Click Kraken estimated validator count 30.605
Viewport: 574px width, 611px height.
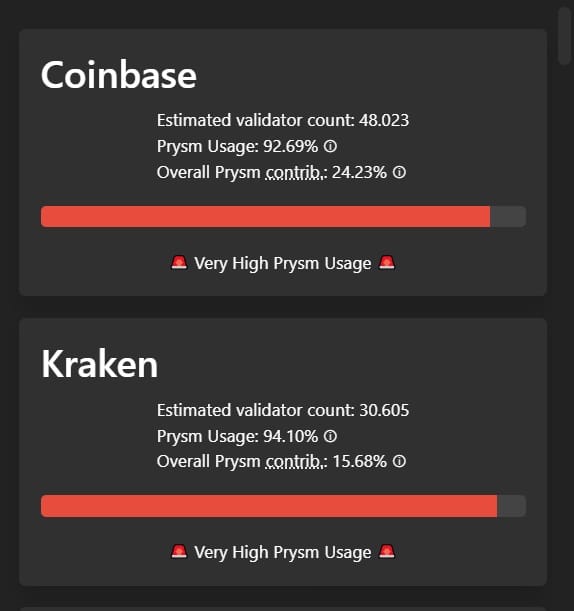(384, 410)
